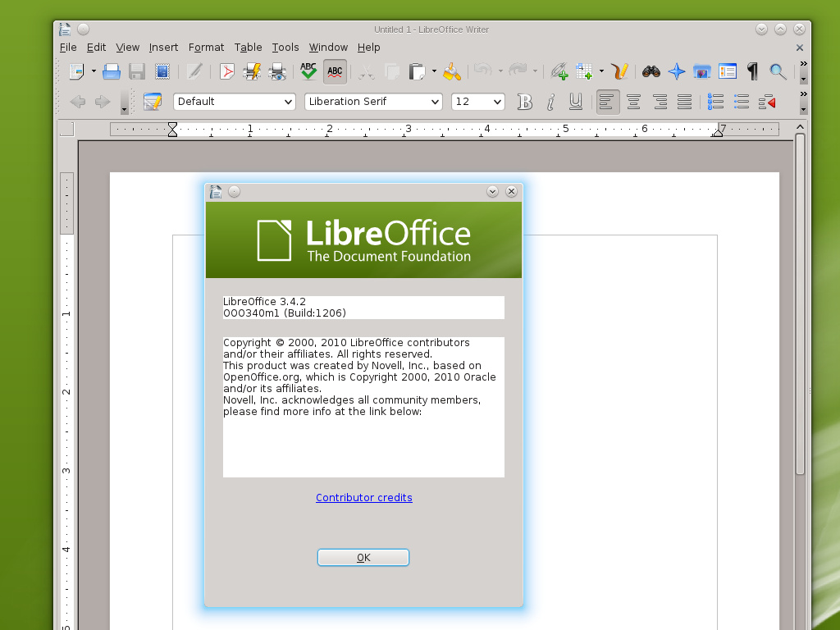This screenshot has height=630, width=840.
Task: Toggle Underline formatting
Action: [x=576, y=101]
